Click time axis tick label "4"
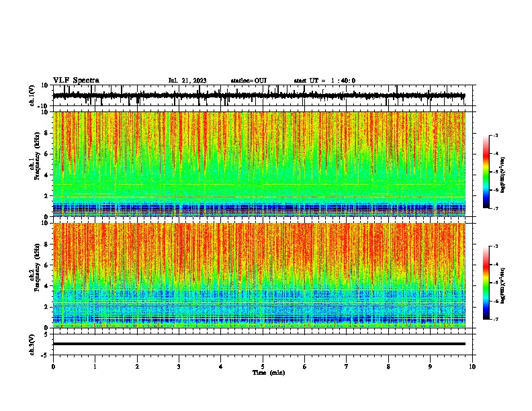Screen dimensions: 532x411 click(221, 367)
